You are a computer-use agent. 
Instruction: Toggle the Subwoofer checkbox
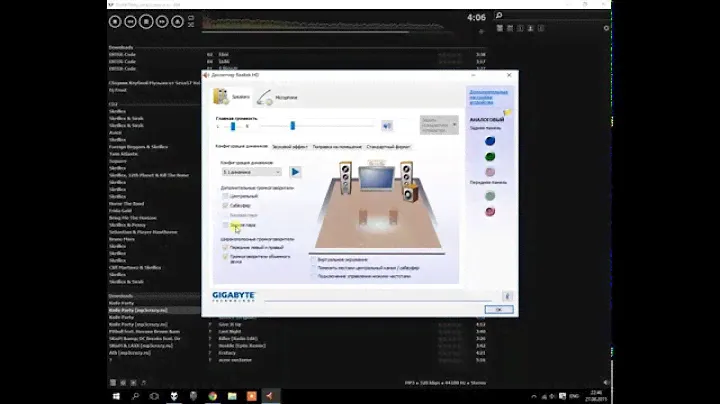225,205
